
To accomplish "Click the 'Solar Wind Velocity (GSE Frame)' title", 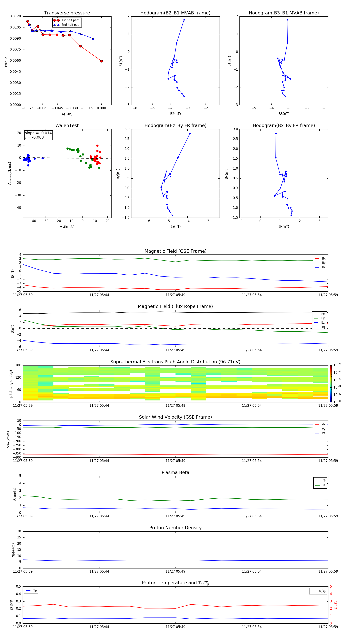I will (x=175, y=417).
